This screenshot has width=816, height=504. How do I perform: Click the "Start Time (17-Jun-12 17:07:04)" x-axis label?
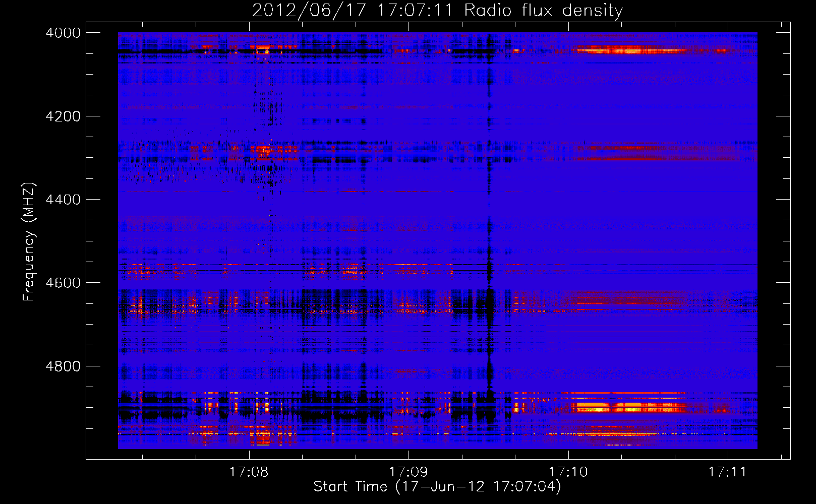click(x=437, y=487)
